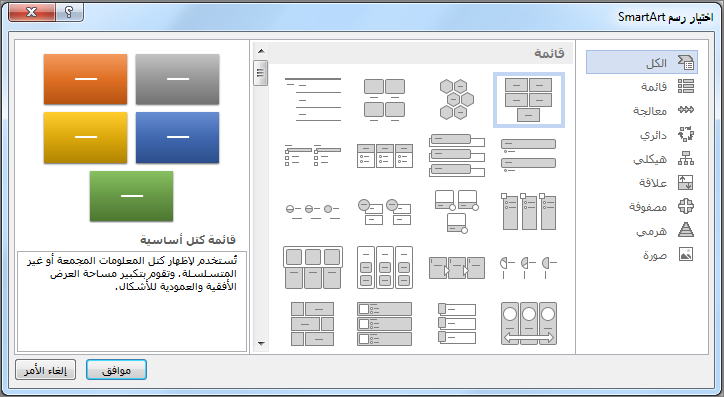
Task: Pick the Square Accent List layout
Action: [313, 156]
